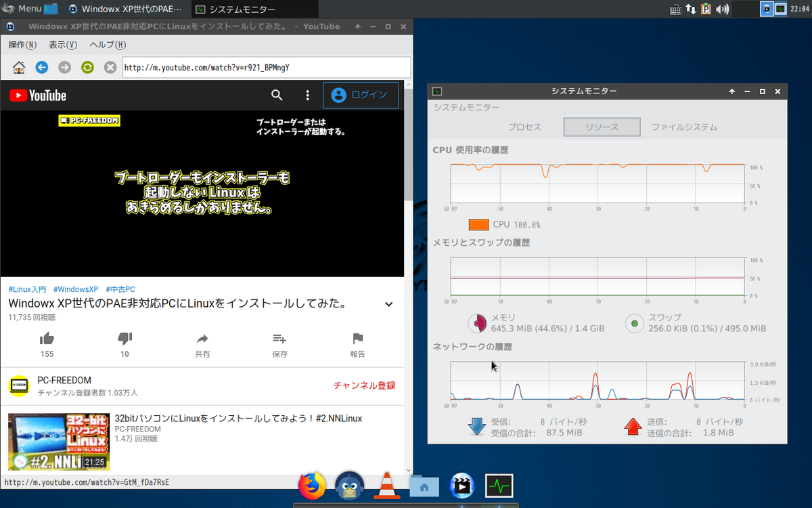Launch Thunderbird mail from the dock
The width and height of the screenshot is (812, 508).
pos(350,485)
